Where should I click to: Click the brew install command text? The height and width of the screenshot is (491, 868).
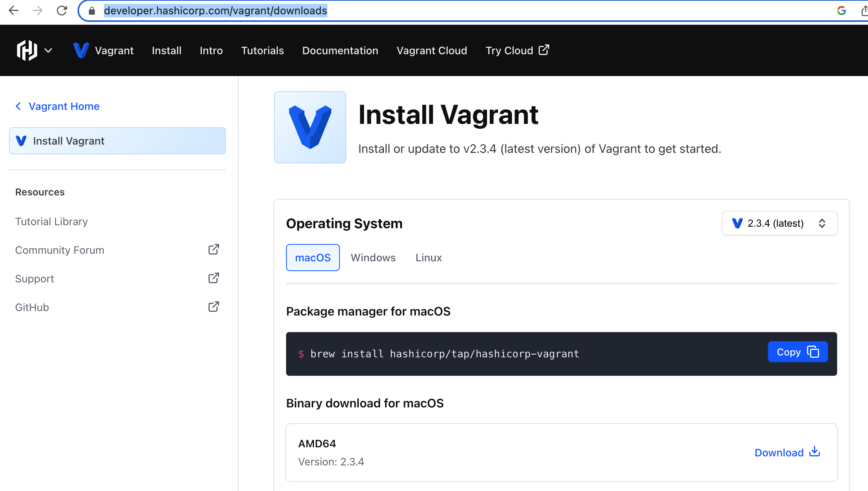coord(445,354)
